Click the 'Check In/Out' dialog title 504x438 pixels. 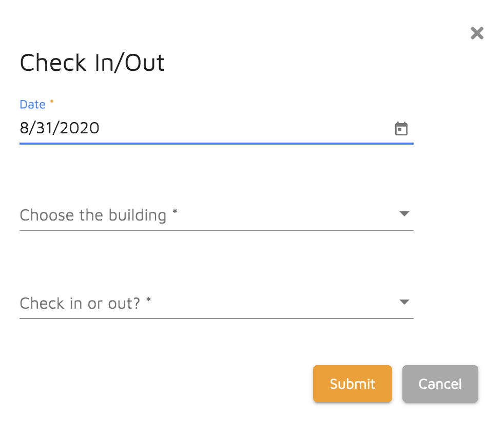(92, 62)
